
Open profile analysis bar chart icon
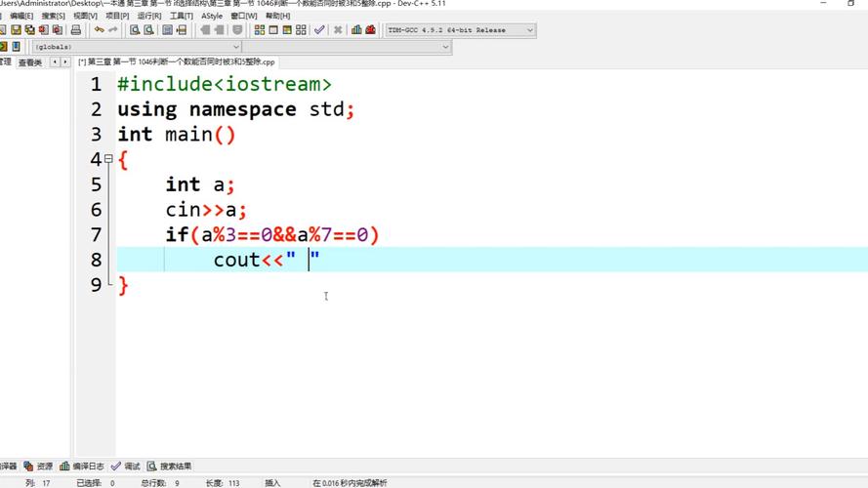pyautogui.click(x=356, y=30)
